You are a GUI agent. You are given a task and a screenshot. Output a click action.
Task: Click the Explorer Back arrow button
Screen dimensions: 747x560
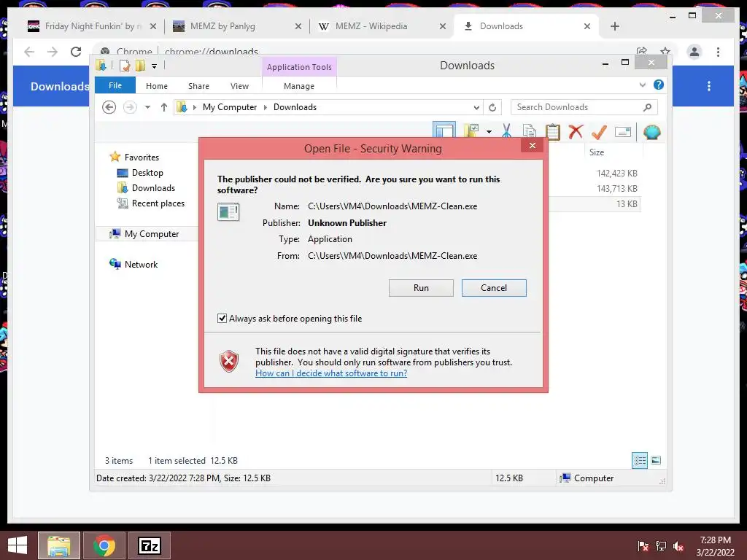(109, 107)
